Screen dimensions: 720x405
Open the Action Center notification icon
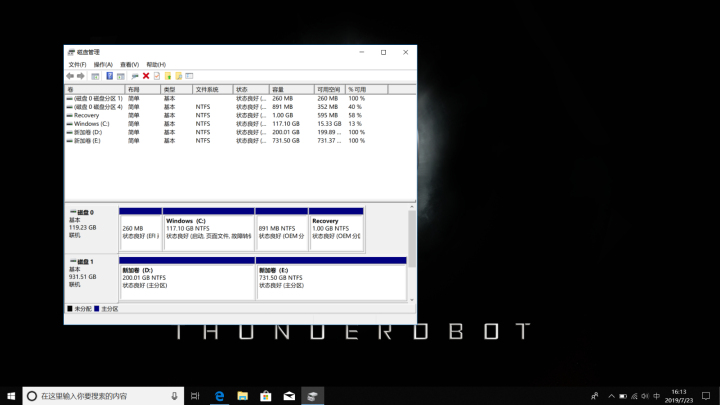point(706,396)
